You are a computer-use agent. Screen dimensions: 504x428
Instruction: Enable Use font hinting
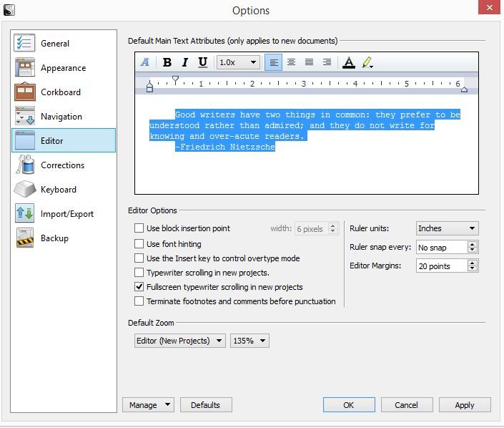(139, 243)
